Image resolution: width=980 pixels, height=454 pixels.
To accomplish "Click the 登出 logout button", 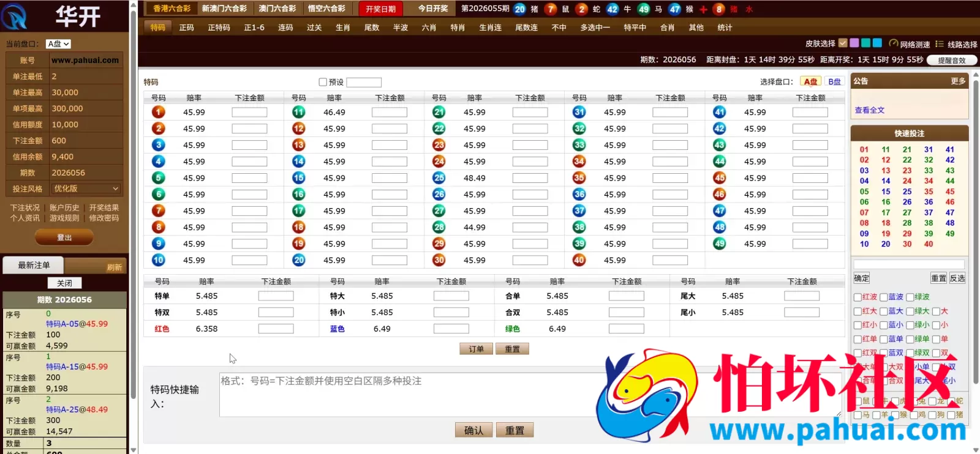I will click(x=64, y=237).
